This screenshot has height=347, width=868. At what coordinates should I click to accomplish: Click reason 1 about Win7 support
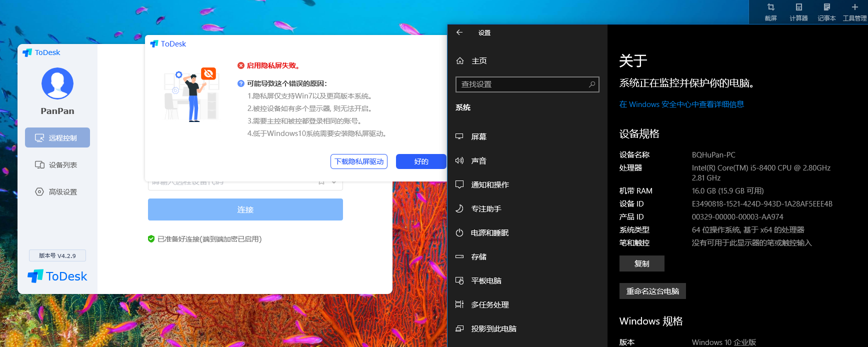click(309, 96)
